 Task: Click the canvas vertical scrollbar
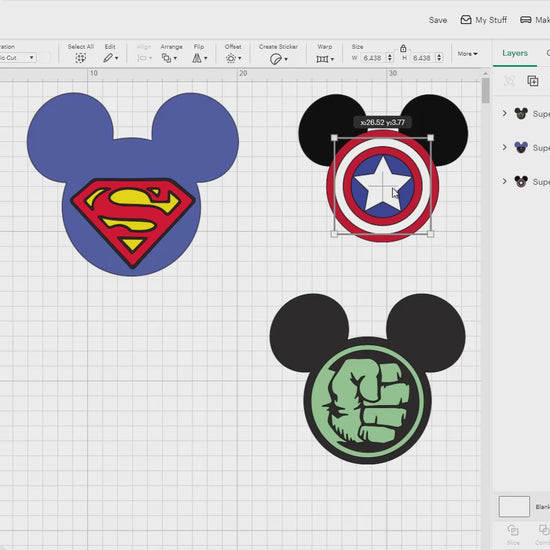[x=485, y=90]
